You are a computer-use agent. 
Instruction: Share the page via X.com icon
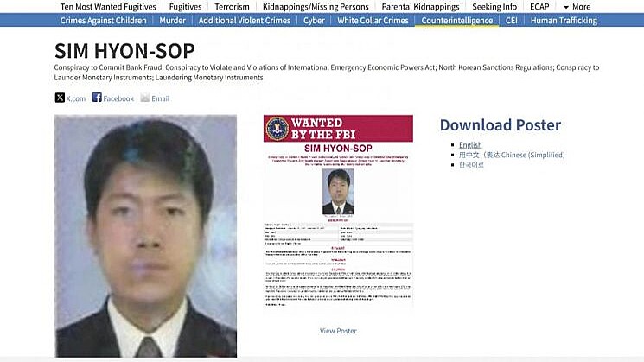tap(60, 98)
